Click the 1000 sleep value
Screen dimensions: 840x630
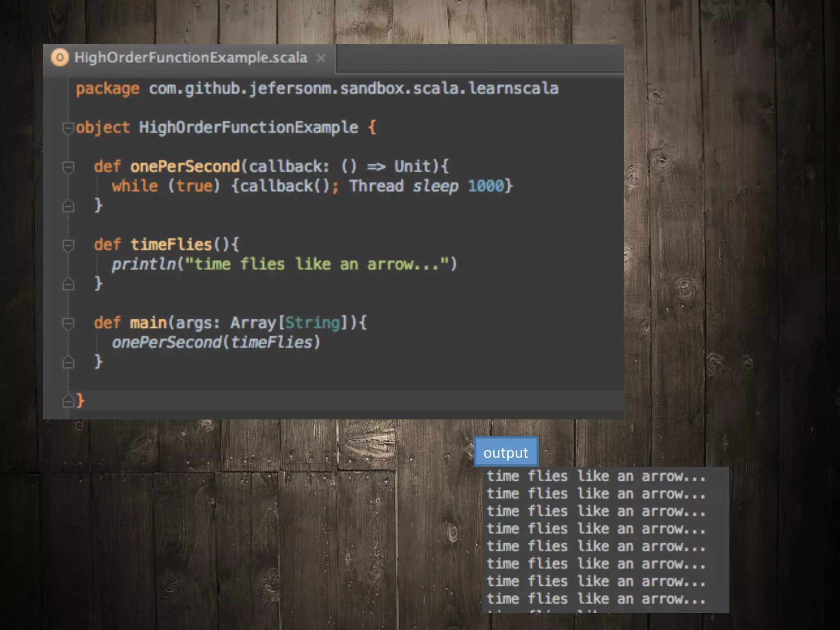(x=486, y=186)
